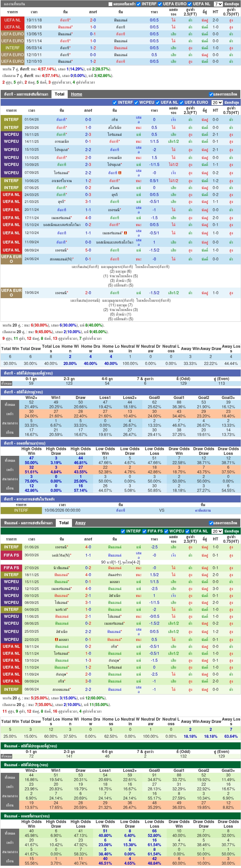
Task: Open Finland section match count dropdown showing 20
Action: coord(217,531)
